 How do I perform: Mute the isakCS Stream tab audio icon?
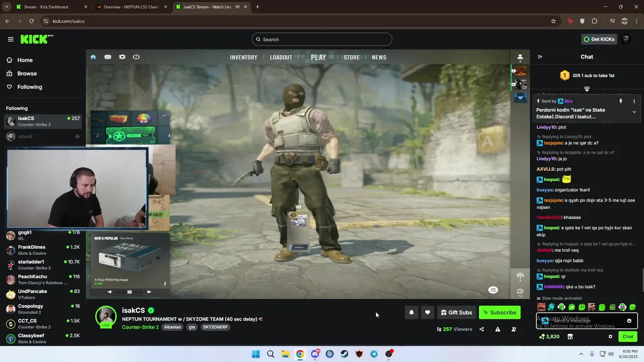point(237,7)
